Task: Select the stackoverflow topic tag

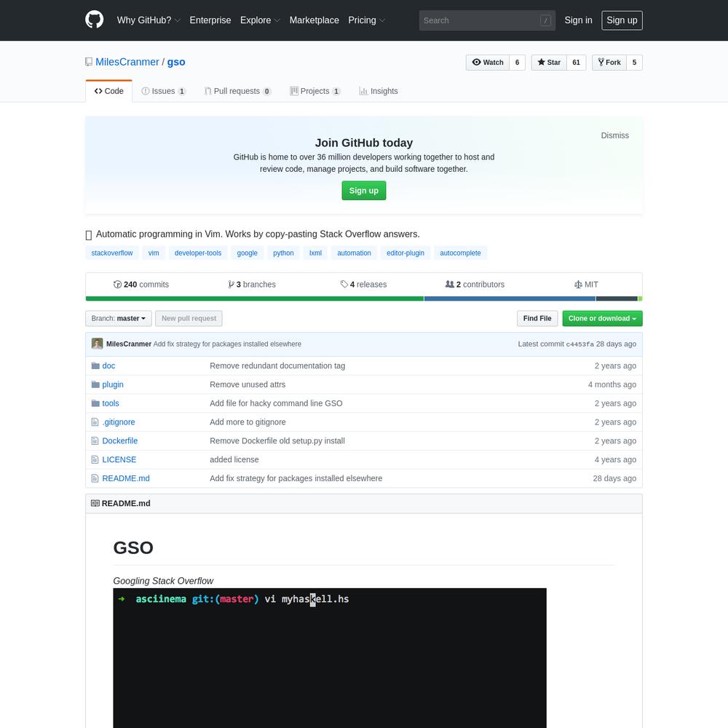Action: [112, 253]
